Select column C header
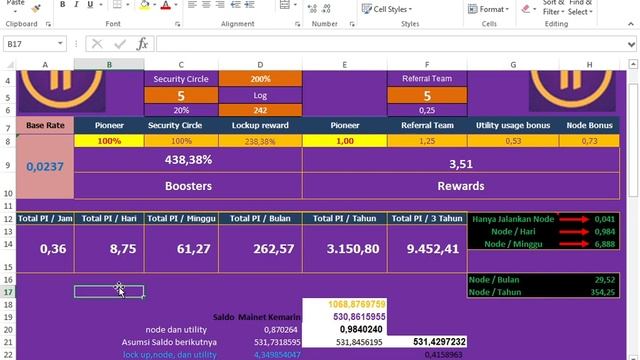The height and width of the screenshot is (360, 640). point(181,64)
